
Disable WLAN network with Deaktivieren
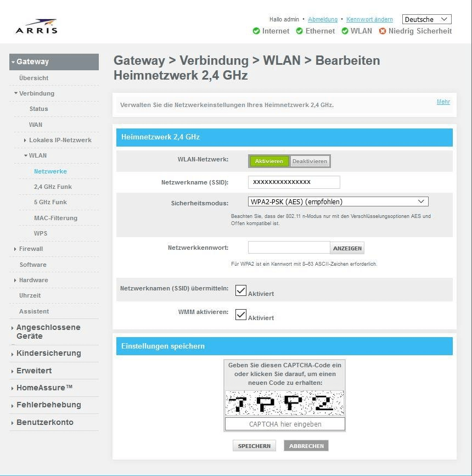coord(310,161)
